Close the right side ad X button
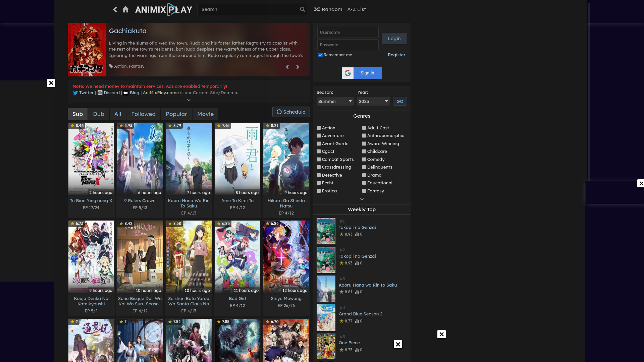The image size is (644, 362). (x=641, y=183)
